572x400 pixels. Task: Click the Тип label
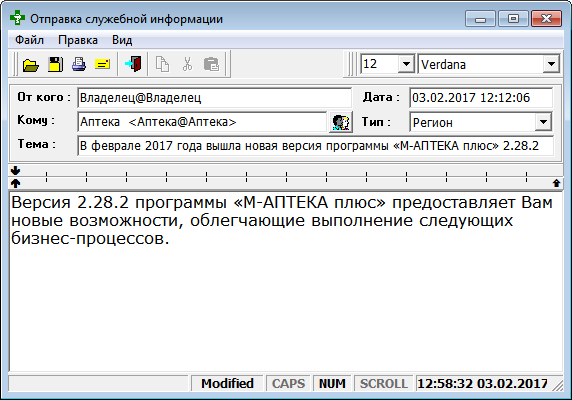pos(376,121)
